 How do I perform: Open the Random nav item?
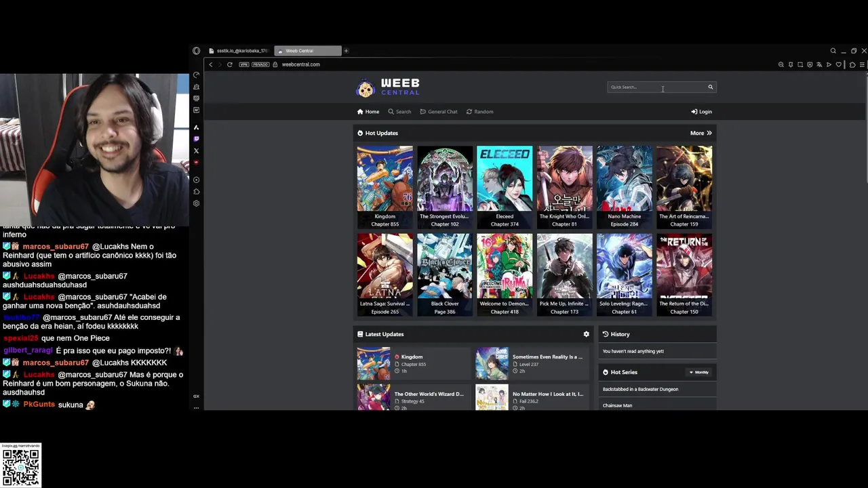tap(479, 112)
